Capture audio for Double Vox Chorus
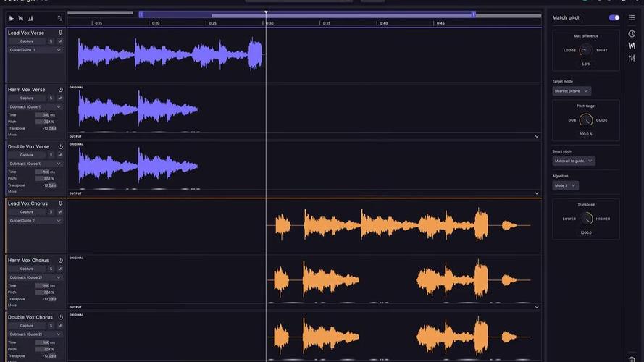644x362 pixels. point(27,326)
